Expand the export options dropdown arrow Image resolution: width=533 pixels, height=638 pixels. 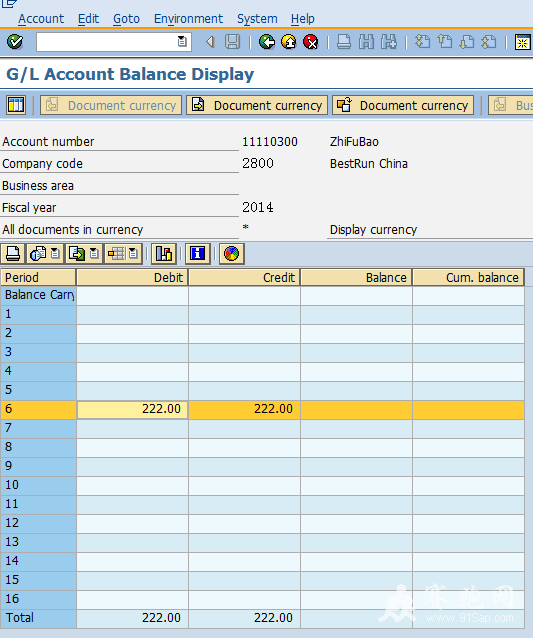tap(94, 254)
